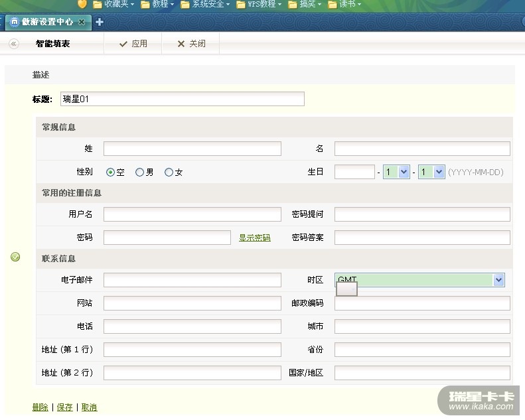This screenshot has width=525, height=420.
Task: Close the 傲游设置中心 tab
Action: click(82, 22)
